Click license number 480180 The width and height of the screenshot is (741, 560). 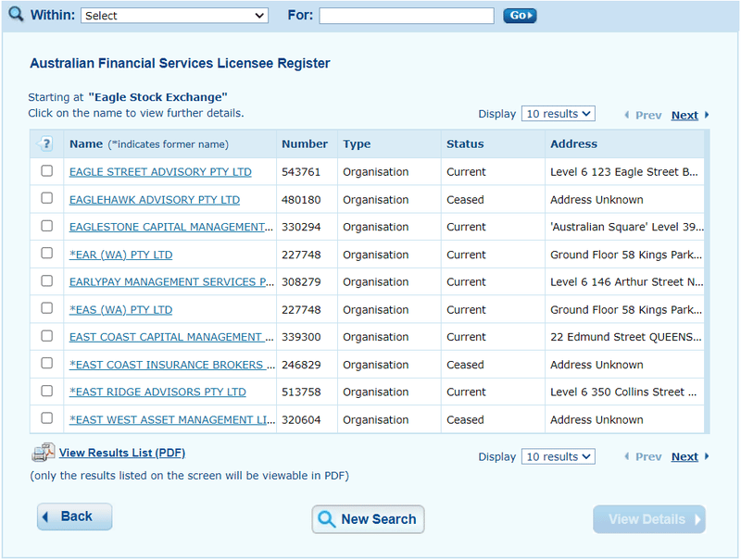click(x=301, y=200)
